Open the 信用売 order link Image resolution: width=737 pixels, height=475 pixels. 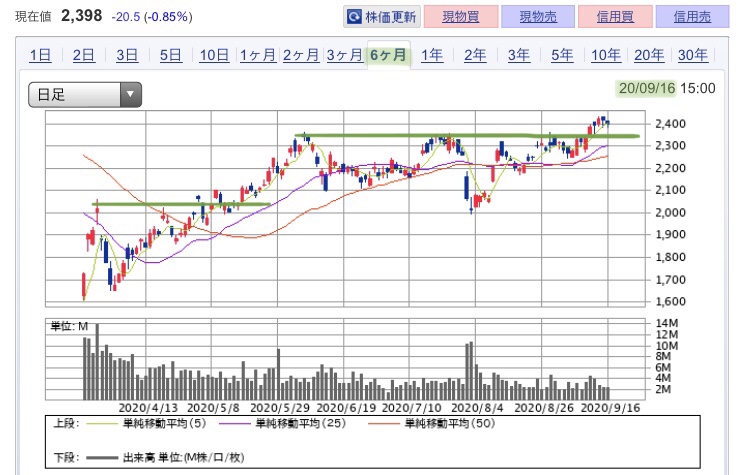tap(692, 17)
